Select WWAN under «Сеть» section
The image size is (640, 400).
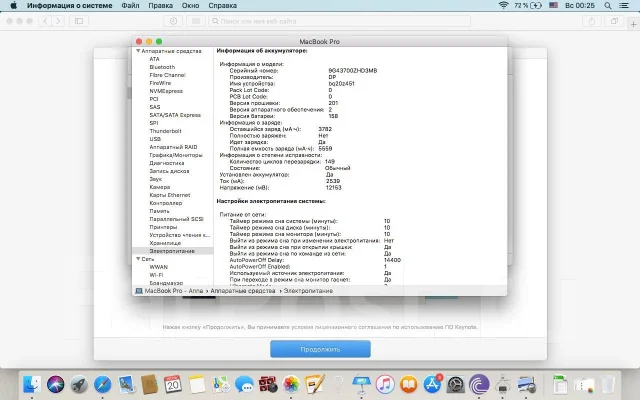coord(158,267)
